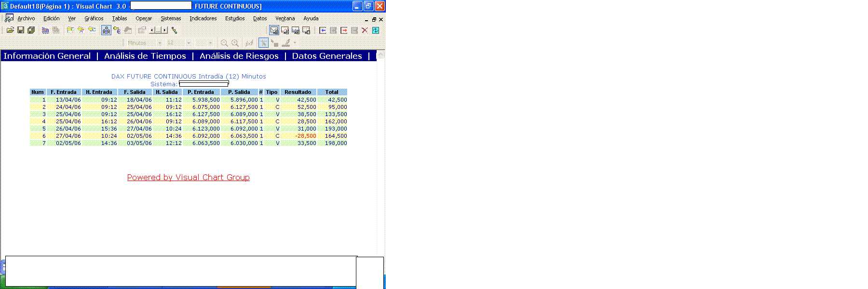868x289 pixels.
Task: Open the Tablas menu
Action: click(x=120, y=18)
